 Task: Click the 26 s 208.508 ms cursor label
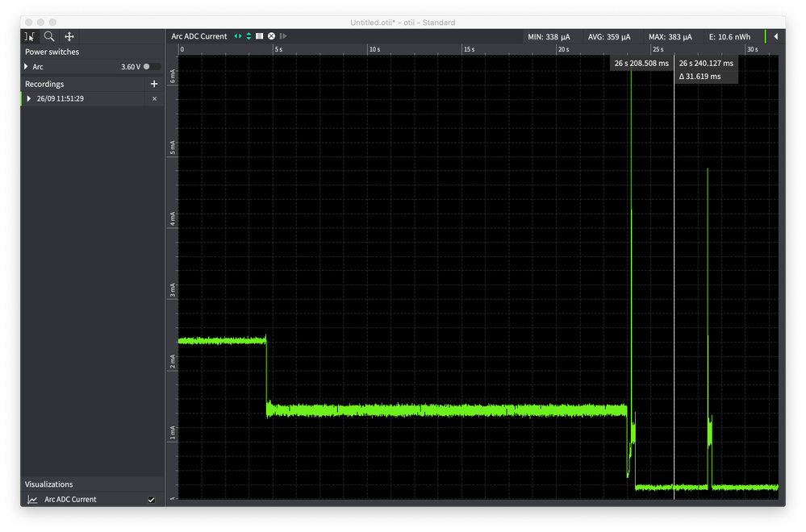point(641,63)
